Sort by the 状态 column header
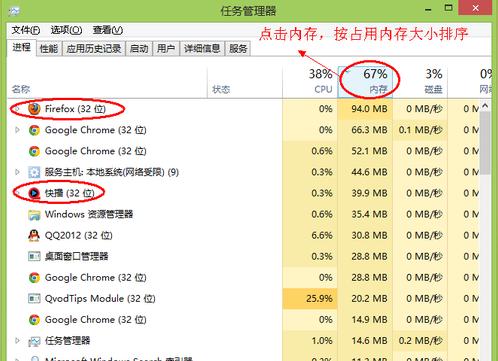Image resolution: width=498 pixels, height=361 pixels. (x=245, y=82)
